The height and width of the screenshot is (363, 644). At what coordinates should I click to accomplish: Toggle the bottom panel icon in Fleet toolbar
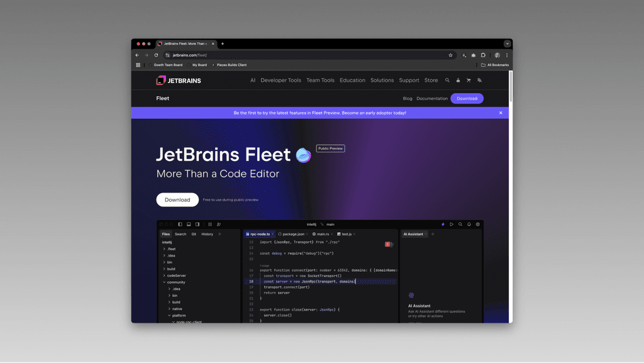[x=189, y=224]
